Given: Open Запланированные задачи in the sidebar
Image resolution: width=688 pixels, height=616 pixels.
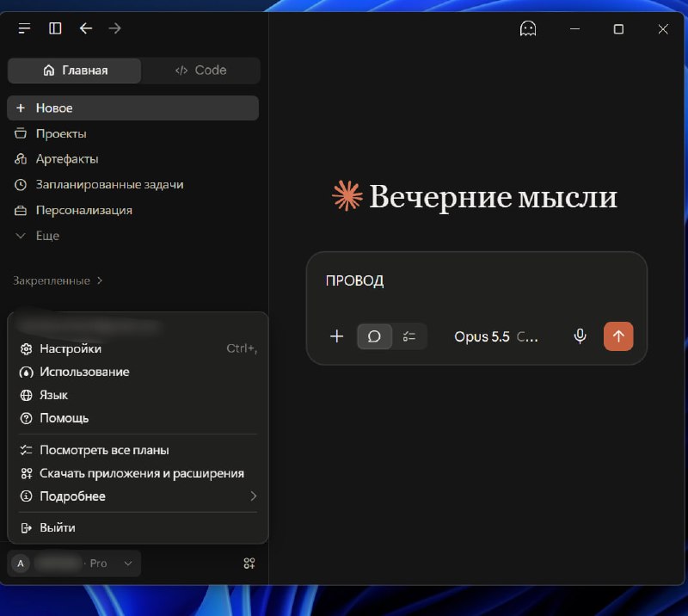Looking at the screenshot, I should pyautogui.click(x=133, y=184).
